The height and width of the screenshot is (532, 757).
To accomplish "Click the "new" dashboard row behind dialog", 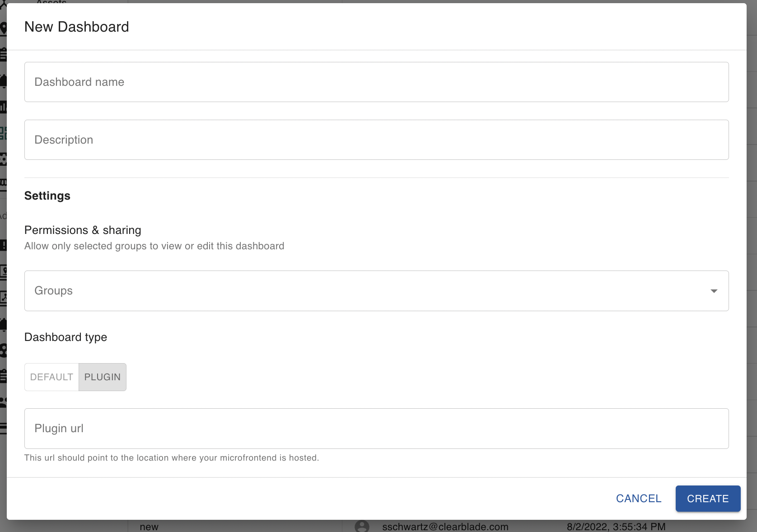I will click(x=149, y=527).
